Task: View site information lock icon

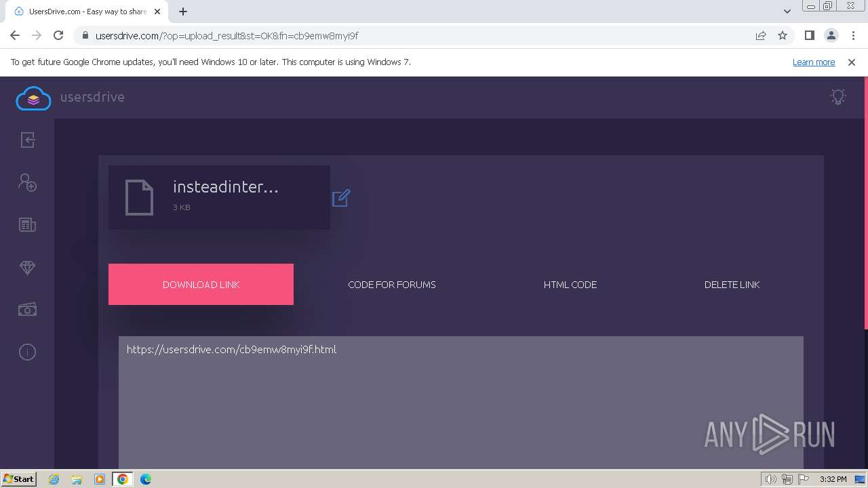Action: [85, 36]
